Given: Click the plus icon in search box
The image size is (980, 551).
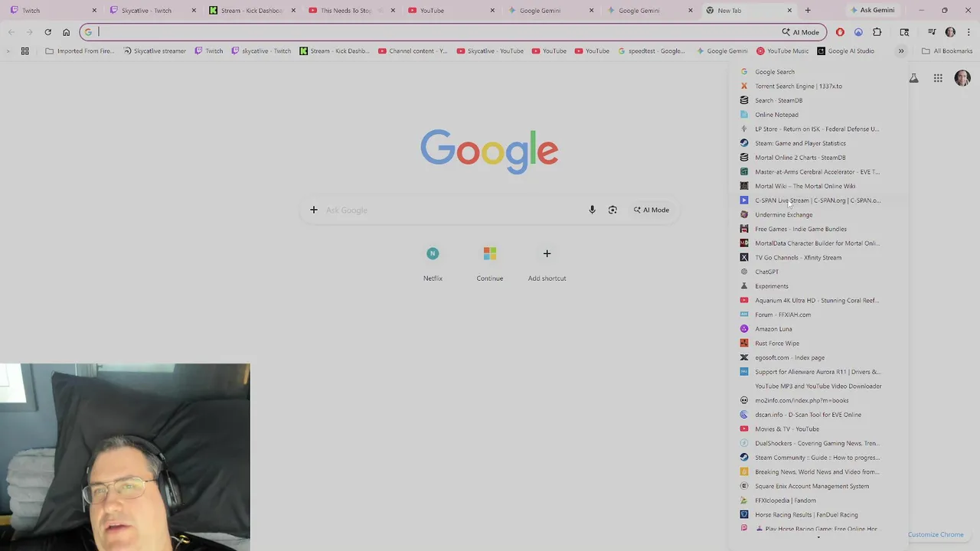Looking at the screenshot, I should (313, 210).
